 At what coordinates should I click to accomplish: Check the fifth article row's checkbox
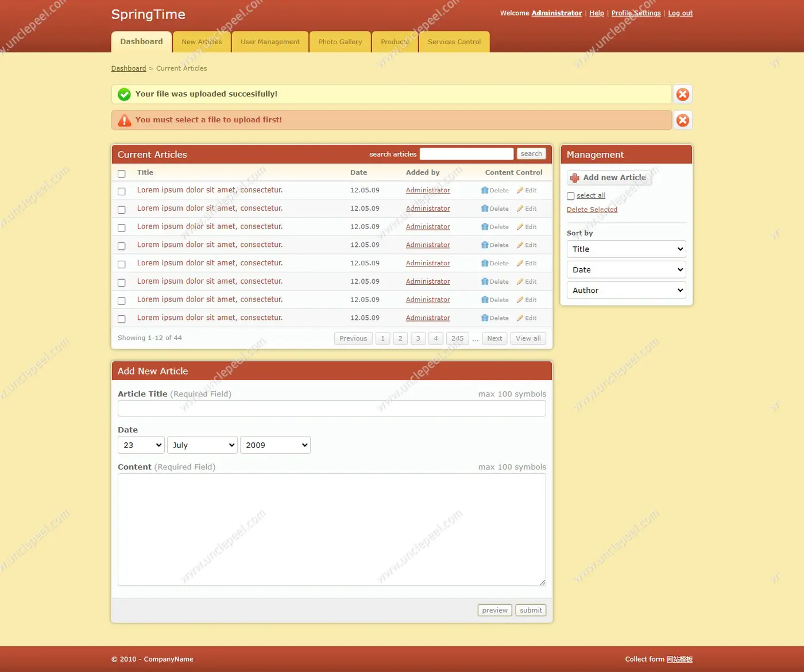point(122,264)
